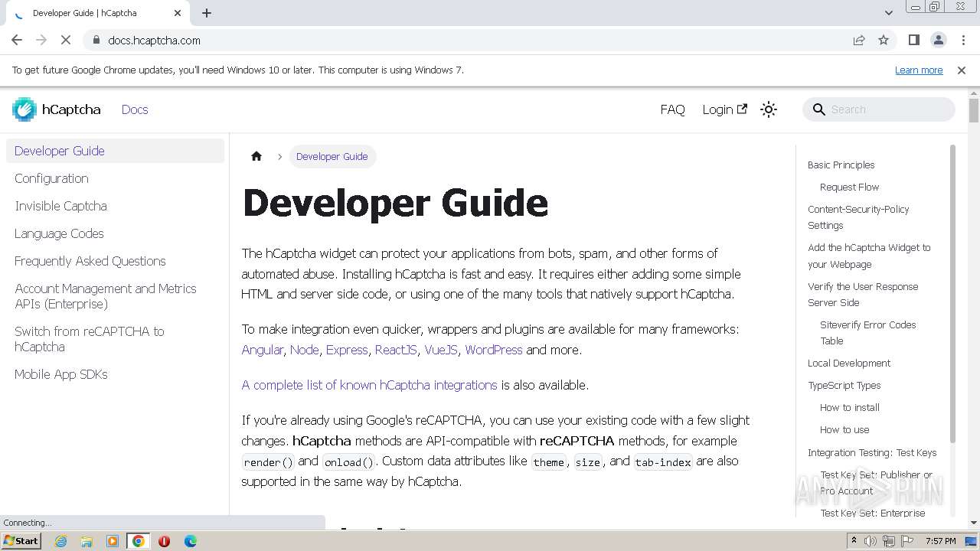Open network icon in system tray
The height and width of the screenshot is (551, 980).
coord(889,541)
